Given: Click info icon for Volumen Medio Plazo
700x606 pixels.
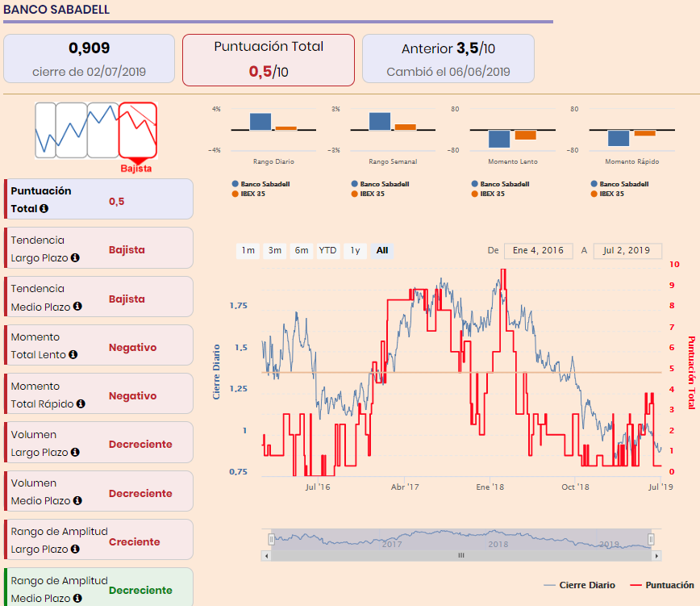Looking at the screenshot, I should coord(77,500).
